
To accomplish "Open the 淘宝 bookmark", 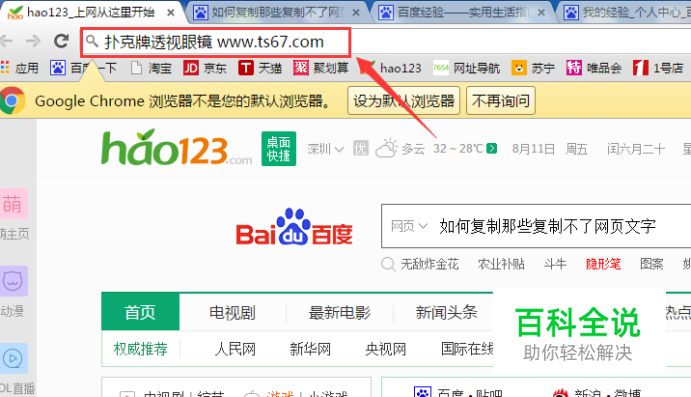I will [x=152, y=68].
